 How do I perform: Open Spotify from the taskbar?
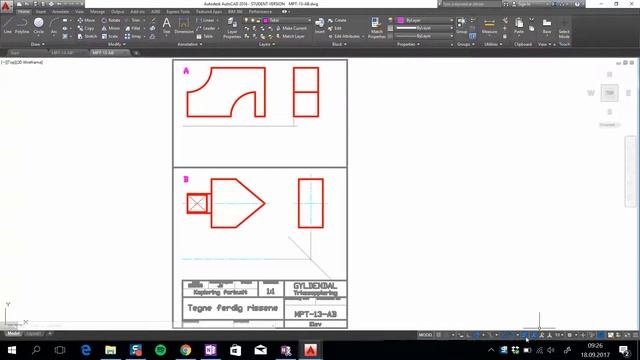click(x=161, y=350)
